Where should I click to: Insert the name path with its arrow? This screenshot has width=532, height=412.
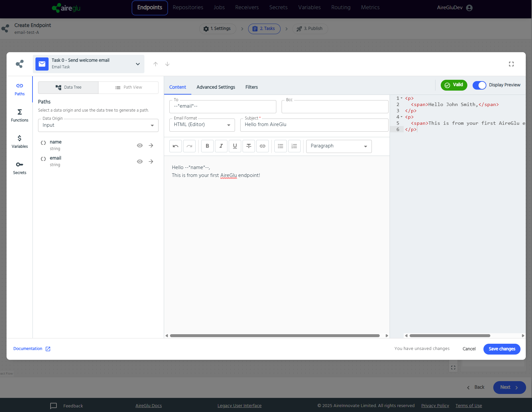(151, 145)
